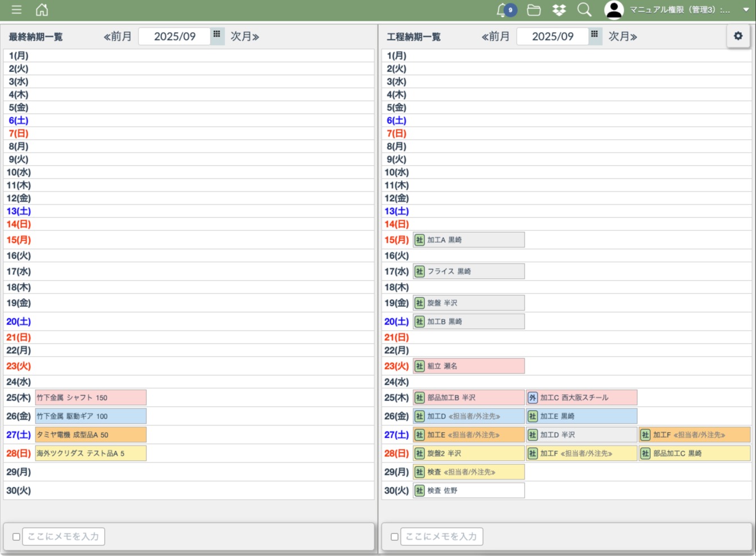The width and height of the screenshot is (756, 556).
Task: Go to 次月» in 工程納期一覧
Action: pyautogui.click(x=623, y=37)
